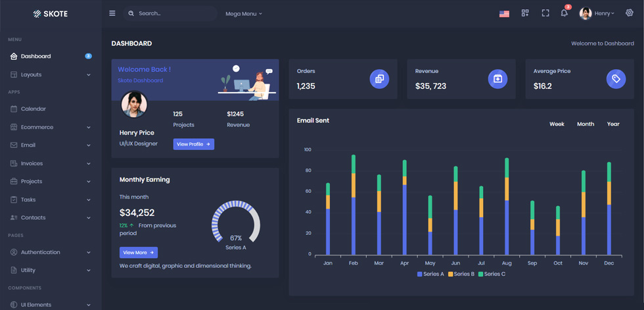Click the View Profile button
Screen dimensions: 644x310
pyautogui.click(x=194, y=144)
